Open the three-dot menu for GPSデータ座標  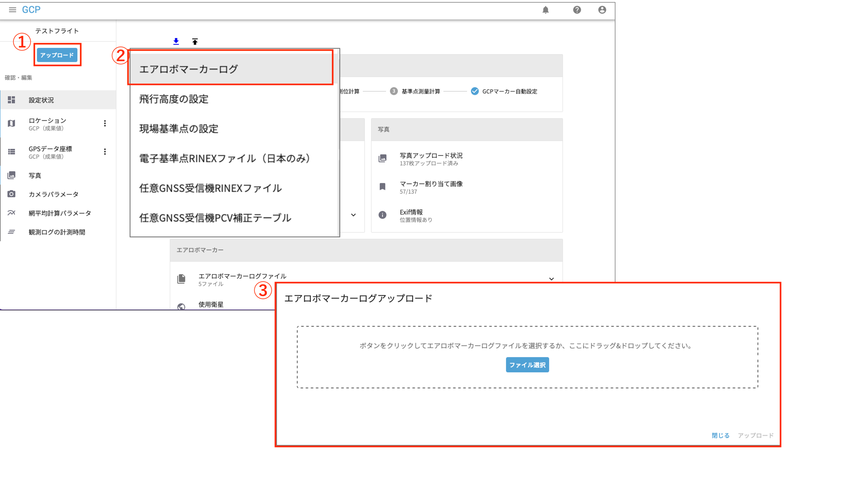click(x=105, y=152)
